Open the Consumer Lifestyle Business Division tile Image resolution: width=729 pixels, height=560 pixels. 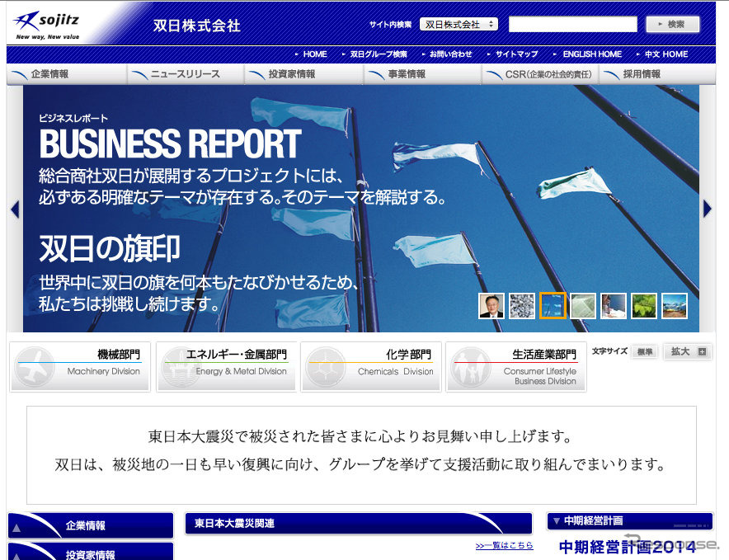[x=516, y=367]
